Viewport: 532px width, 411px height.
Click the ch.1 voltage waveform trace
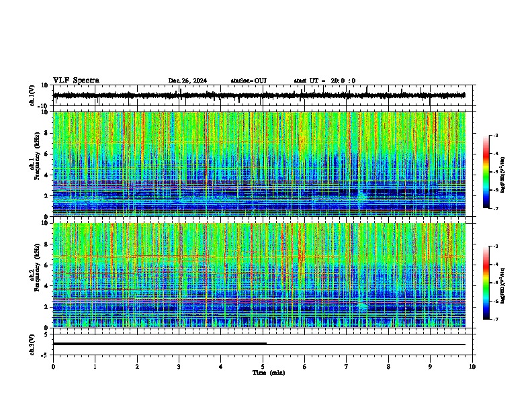pyautogui.click(x=259, y=95)
